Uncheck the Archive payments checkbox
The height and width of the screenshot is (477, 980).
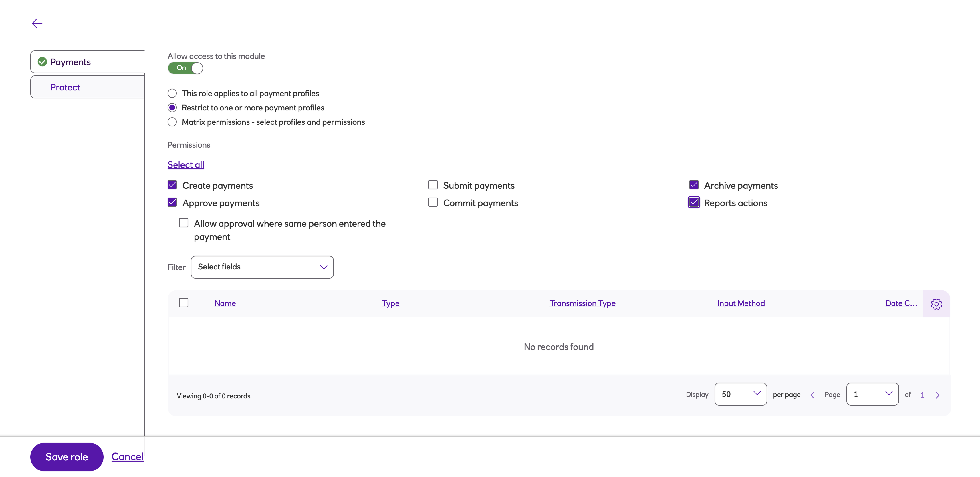click(x=694, y=185)
